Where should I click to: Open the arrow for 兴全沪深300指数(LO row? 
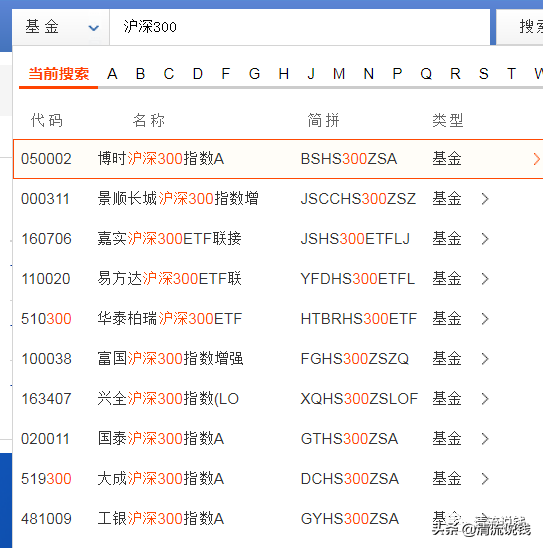pyautogui.click(x=485, y=399)
